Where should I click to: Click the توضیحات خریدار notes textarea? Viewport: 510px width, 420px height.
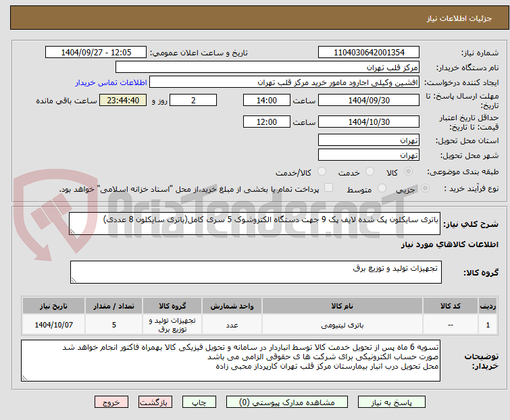(x=230, y=361)
